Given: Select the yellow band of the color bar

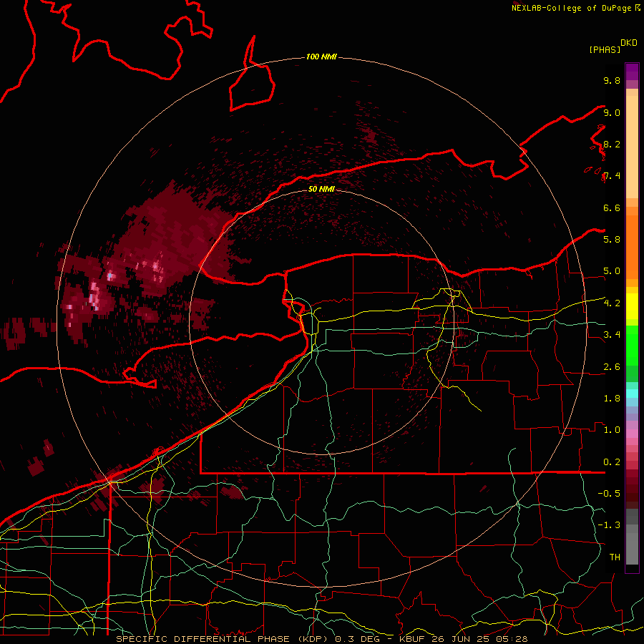Looking at the screenshot, I should point(632,306).
